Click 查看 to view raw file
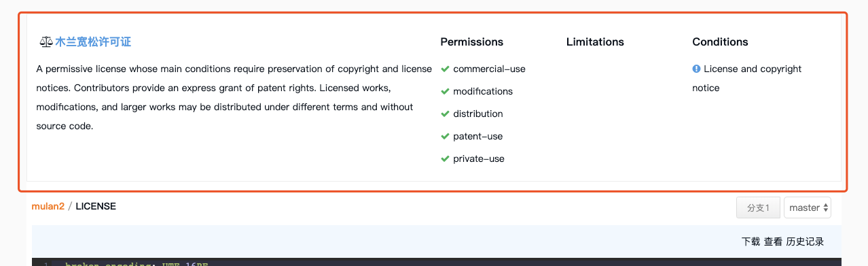The height and width of the screenshot is (266, 868). (x=773, y=242)
